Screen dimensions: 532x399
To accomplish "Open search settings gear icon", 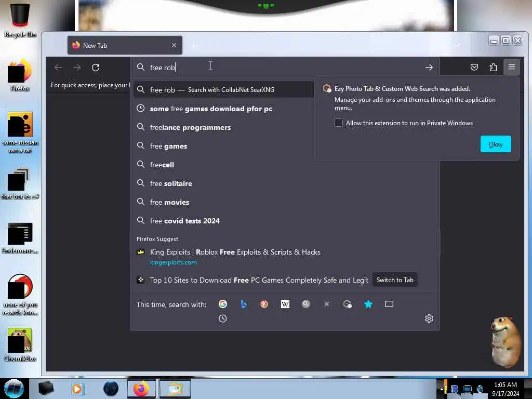I will point(429,318).
